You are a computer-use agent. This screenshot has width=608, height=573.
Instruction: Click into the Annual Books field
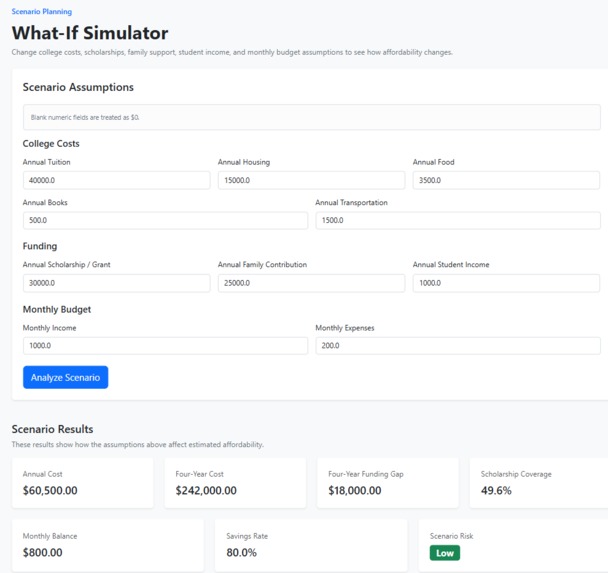pyautogui.click(x=165, y=220)
